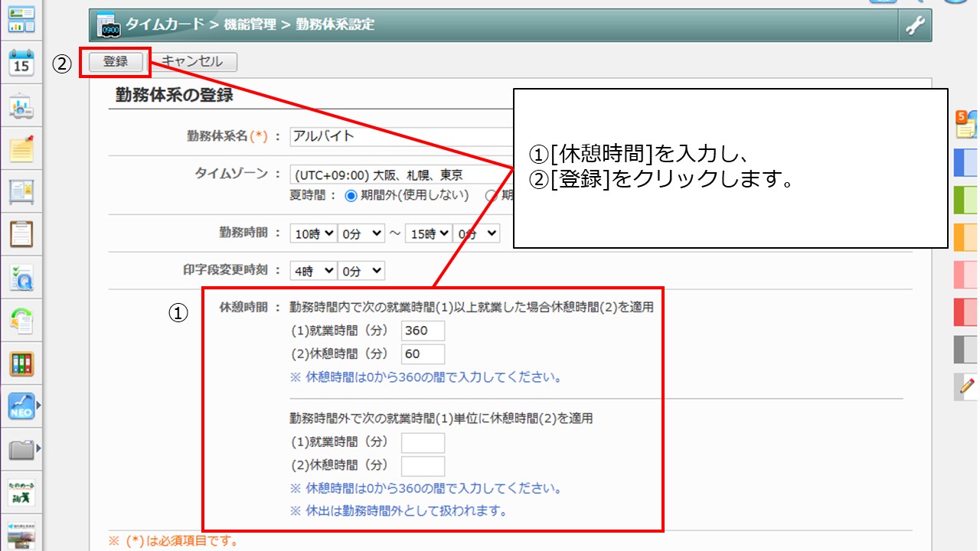Click 機能管理 in the breadcrumb
The width and height of the screenshot is (980, 551).
[x=250, y=24]
